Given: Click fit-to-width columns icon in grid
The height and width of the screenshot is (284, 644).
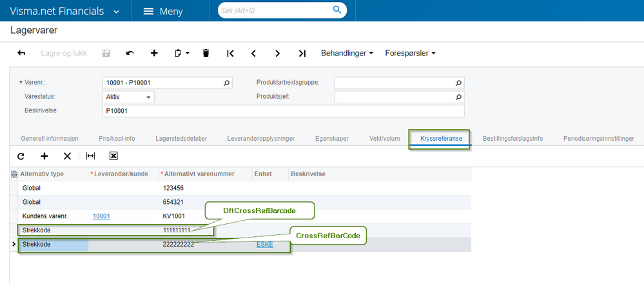Looking at the screenshot, I should [x=91, y=156].
